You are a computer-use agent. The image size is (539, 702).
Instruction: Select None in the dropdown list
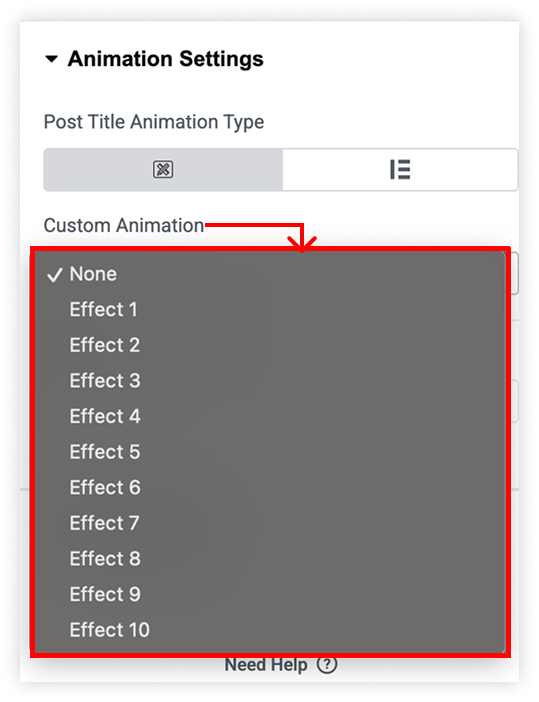point(270,274)
